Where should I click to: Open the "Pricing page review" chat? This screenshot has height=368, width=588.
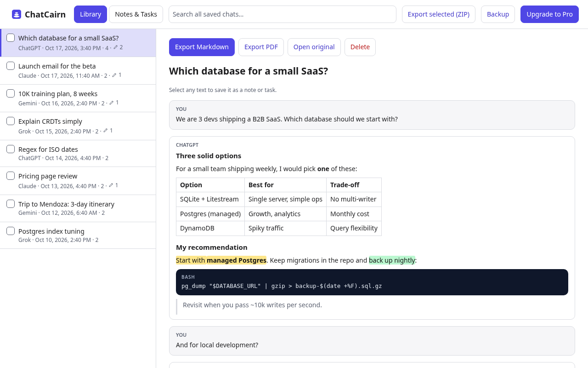78,181
